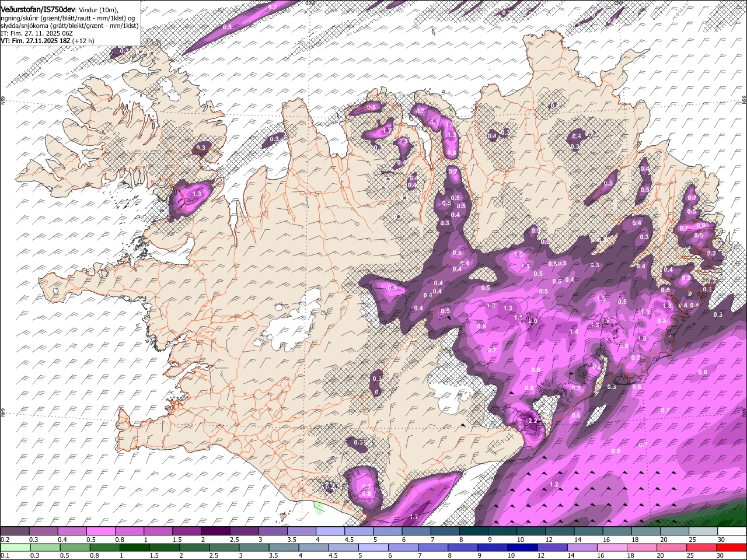Select the lavender upper swatch between 4 and 4.5
This screenshot has height=560, width=747.
(330, 531)
